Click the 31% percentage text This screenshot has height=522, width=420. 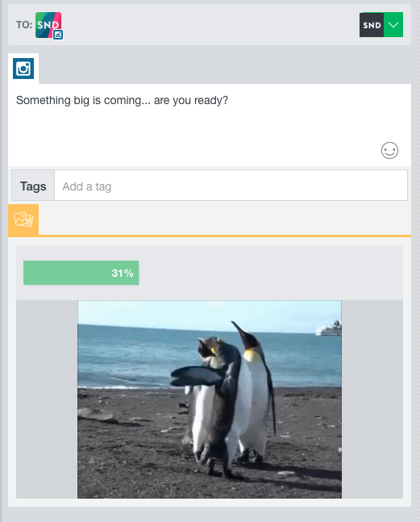(x=123, y=273)
